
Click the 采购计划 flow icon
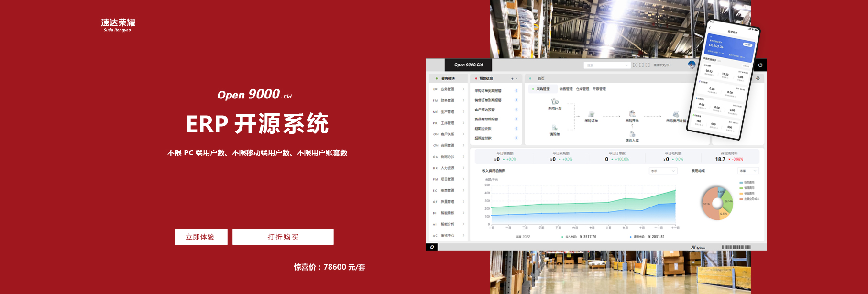click(x=555, y=102)
